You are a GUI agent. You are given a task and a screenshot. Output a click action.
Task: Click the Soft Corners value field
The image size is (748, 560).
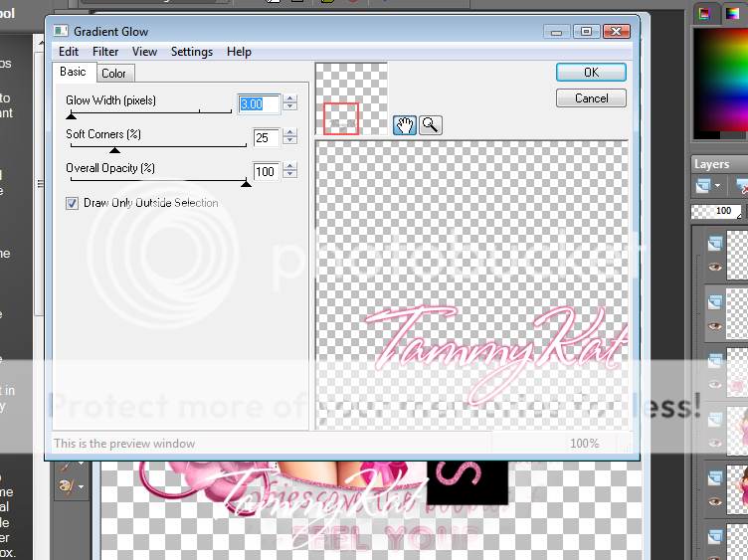click(267, 138)
